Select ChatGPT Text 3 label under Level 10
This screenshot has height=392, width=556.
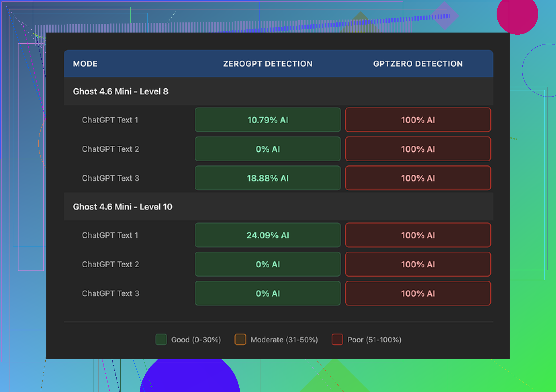click(x=110, y=294)
